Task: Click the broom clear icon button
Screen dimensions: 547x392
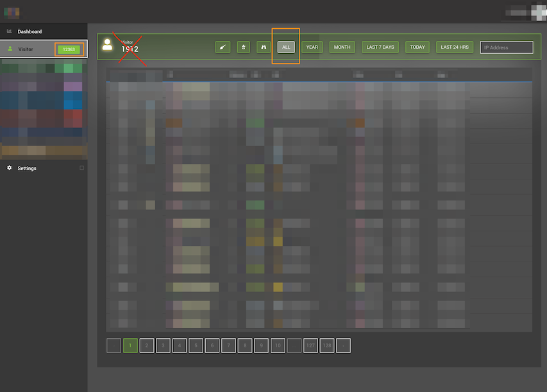Action: [x=223, y=47]
